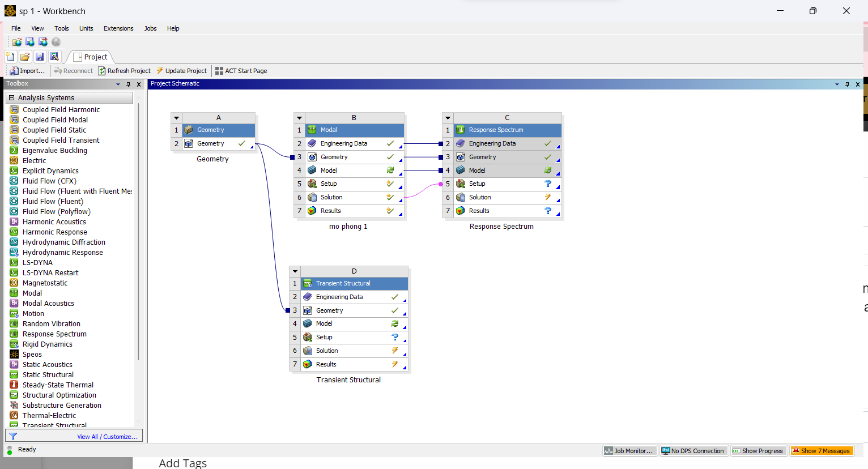Click the repository save icon with red arrow
Image resolution: width=868 pixels, height=469 pixels.
coord(43,42)
